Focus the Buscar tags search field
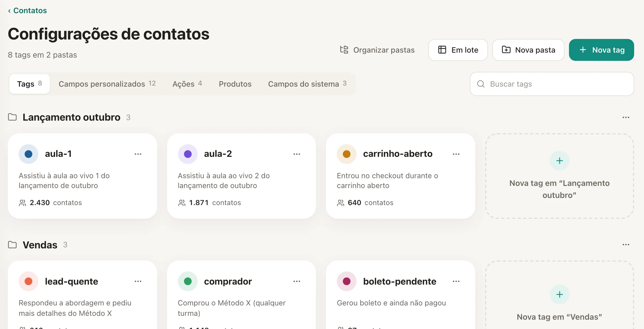Viewport: 644px width, 329px height. click(x=552, y=84)
